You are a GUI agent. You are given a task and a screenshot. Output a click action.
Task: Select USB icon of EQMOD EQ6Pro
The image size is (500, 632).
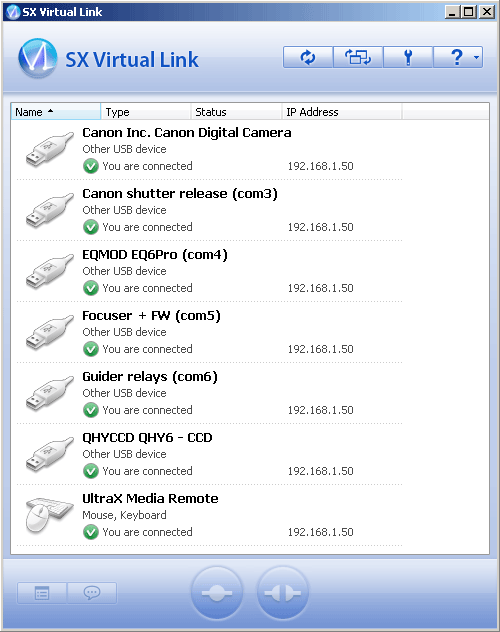point(50,271)
